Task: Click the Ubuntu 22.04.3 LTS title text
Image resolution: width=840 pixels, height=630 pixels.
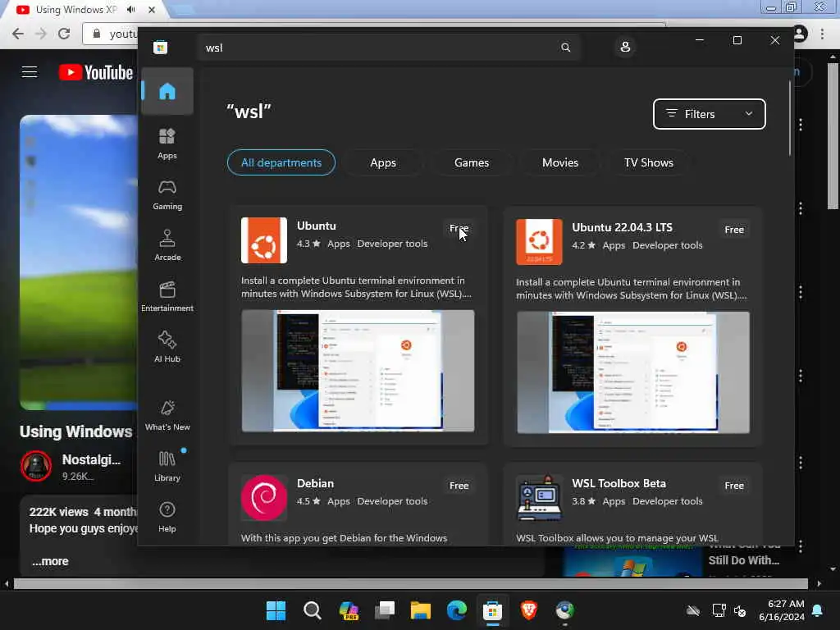Action: tap(622, 228)
